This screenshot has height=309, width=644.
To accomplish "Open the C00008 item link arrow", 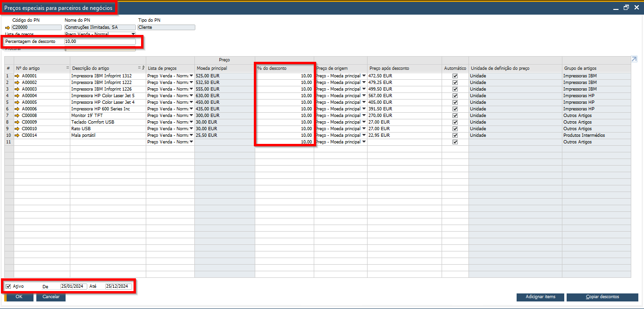I will (x=17, y=116).
